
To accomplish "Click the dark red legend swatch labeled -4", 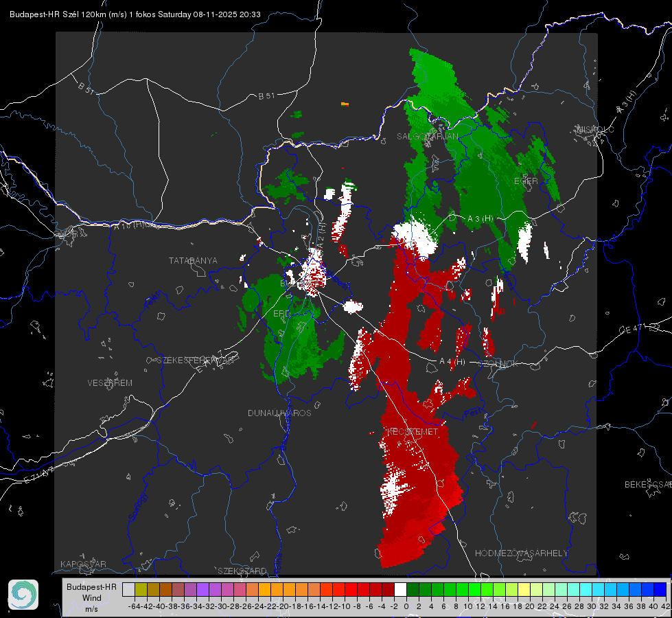I will pyautogui.click(x=388, y=590).
